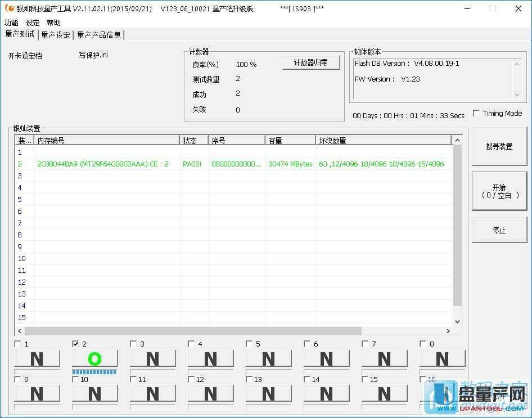Click the 搜寻装置 search device button

[499, 146]
